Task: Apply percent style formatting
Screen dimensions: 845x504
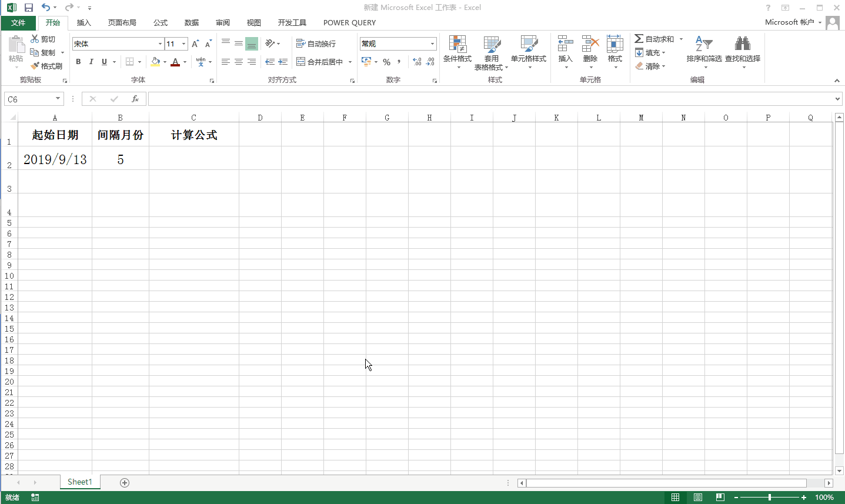Action: point(386,62)
